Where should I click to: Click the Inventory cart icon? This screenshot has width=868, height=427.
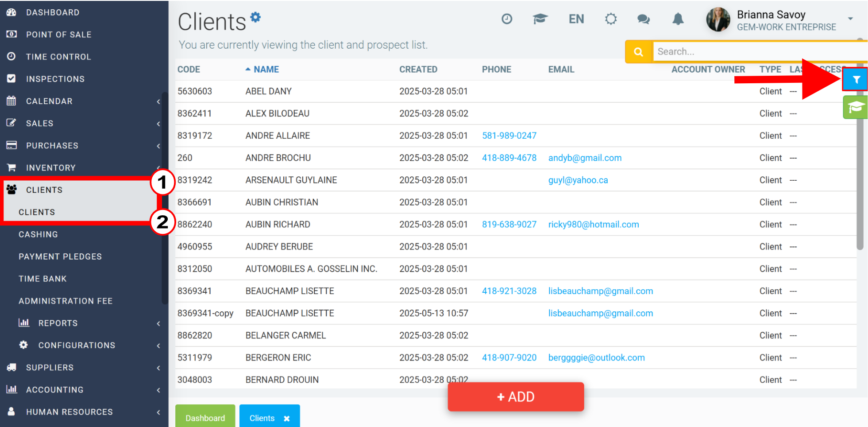click(x=12, y=167)
